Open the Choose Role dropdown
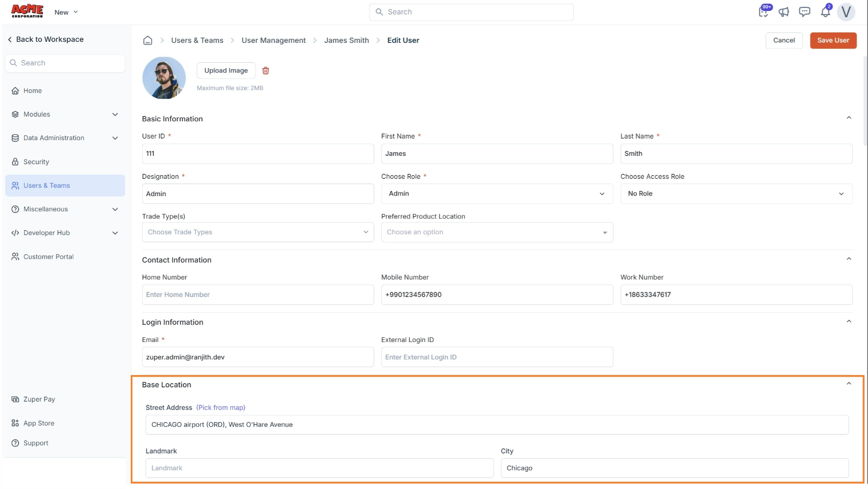Image resolution: width=868 pixels, height=489 pixels. [497, 194]
